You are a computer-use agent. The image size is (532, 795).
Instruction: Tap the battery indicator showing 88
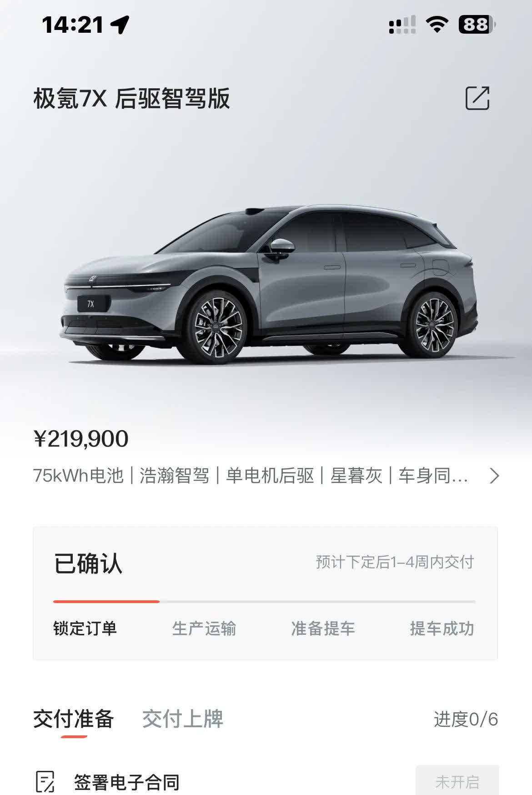(x=477, y=24)
